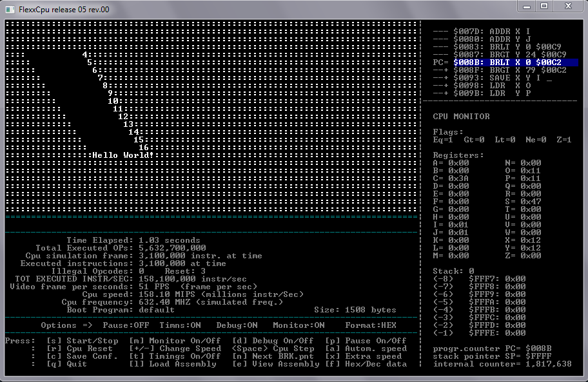This screenshot has width=588, height=382.
Task: Click the 632.40 MHZ cpu frequency value
Action: pos(164,302)
